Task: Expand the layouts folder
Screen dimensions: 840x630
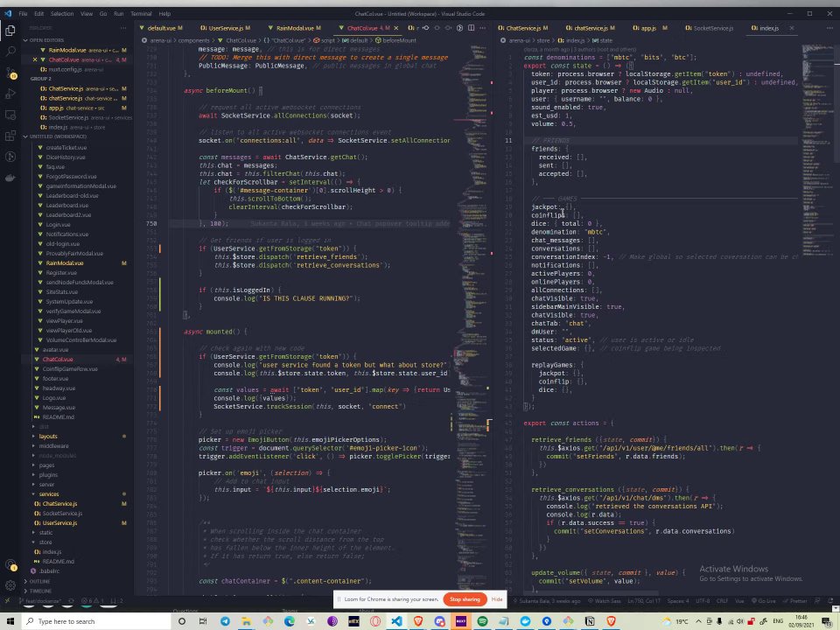Action: [48, 437]
